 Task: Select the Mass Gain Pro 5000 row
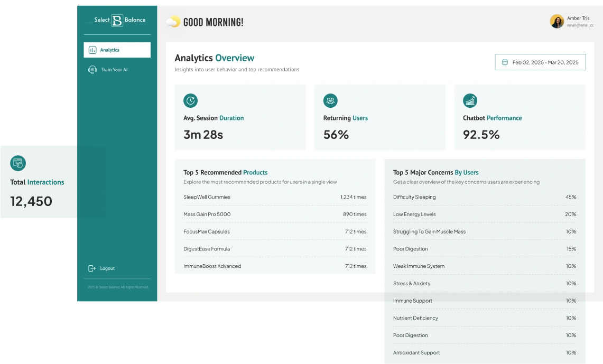click(275, 214)
